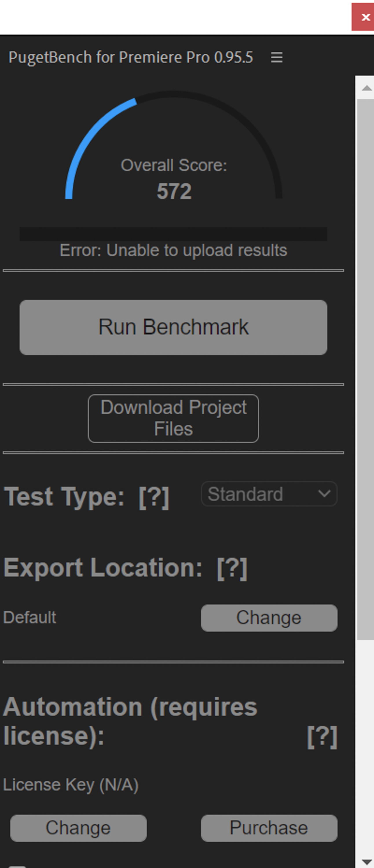The width and height of the screenshot is (374, 868).
Task: Change the default export location
Action: coord(269,618)
